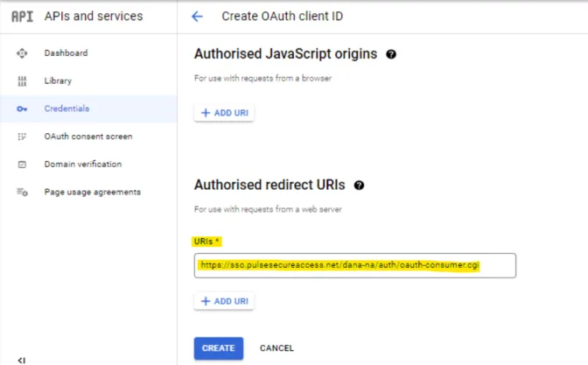Click 'For use with requests from a browser'

[262, 79]
